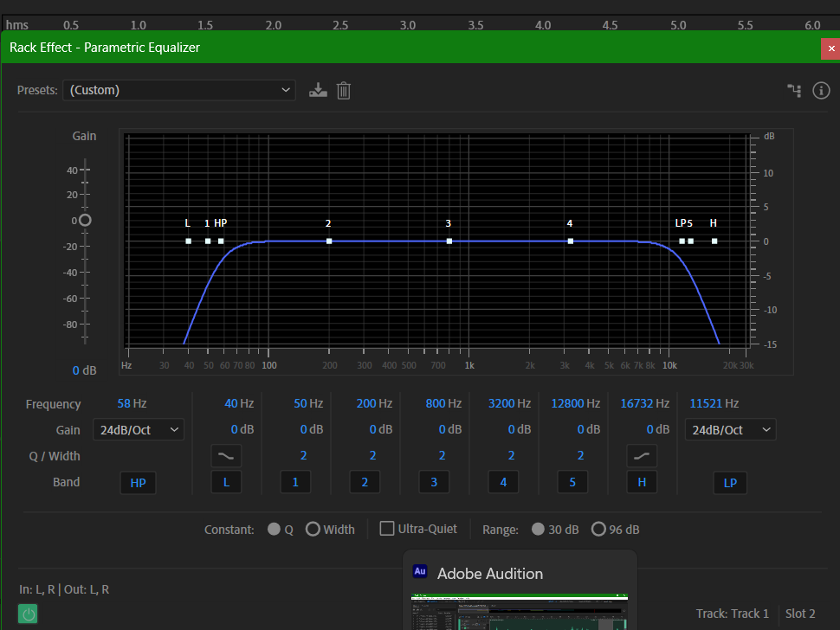
Task: Switch the low shelf filter shape icon
Action: click(x=226, y=456)
